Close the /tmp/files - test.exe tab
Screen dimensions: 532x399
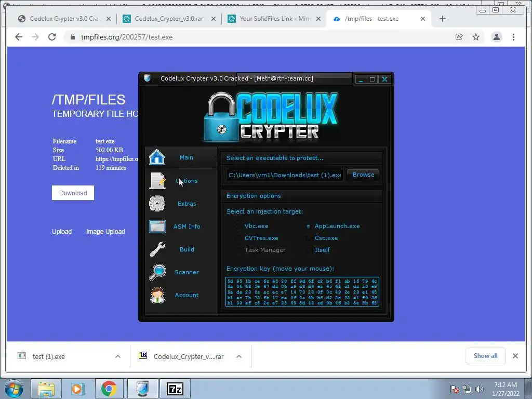pyautogui.click(x=423, y=19)
